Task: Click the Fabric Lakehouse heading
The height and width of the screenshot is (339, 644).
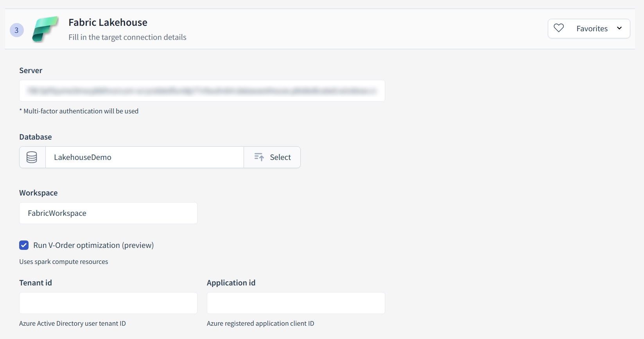Action: point(108,23)
